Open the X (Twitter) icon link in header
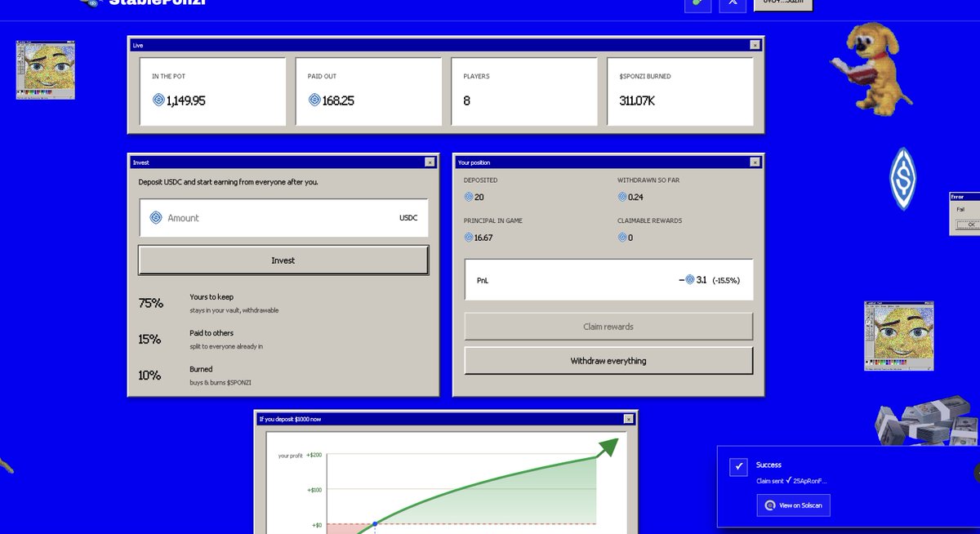 [733, 3]
